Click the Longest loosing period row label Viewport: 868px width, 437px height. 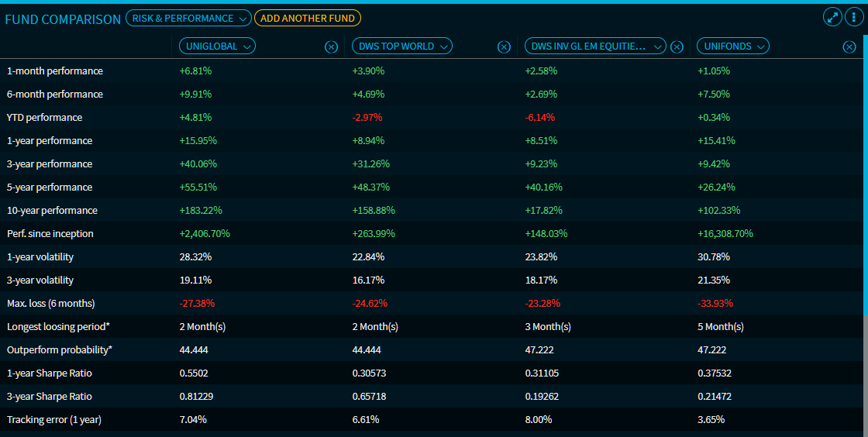tap(58, 326)
